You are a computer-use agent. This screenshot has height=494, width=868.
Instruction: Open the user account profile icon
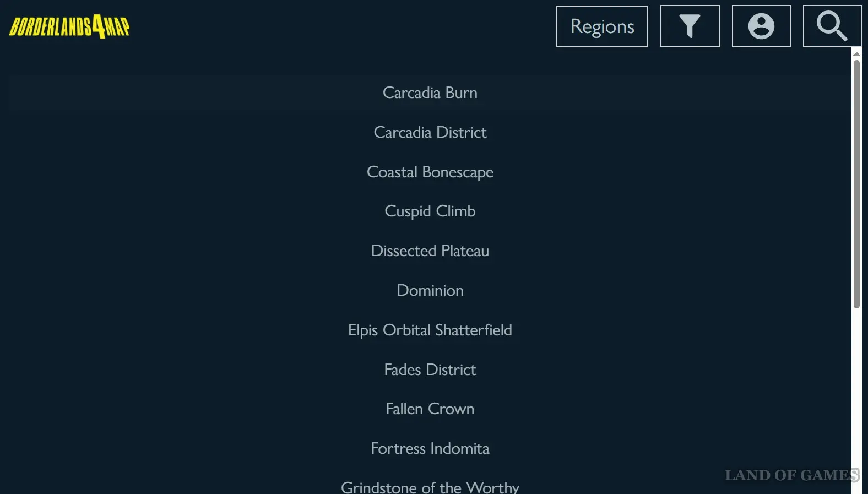pos(761,26)
